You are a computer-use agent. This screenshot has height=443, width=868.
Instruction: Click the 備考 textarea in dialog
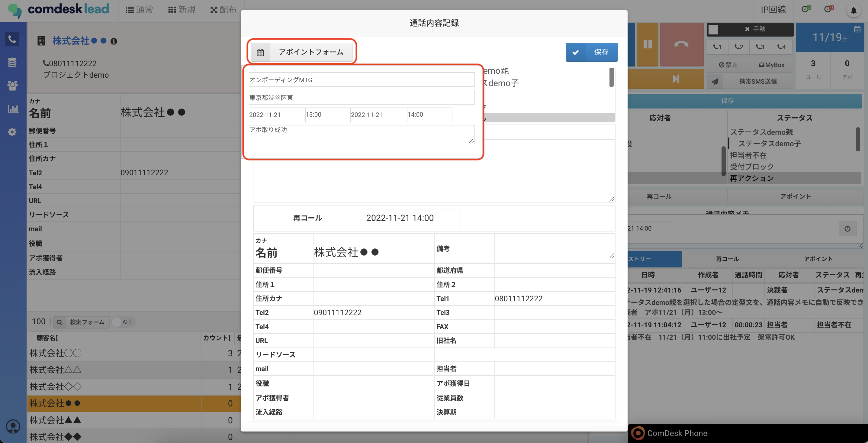555,249
